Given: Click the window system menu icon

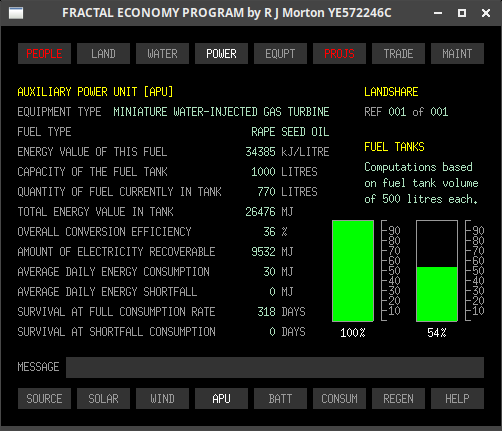Looking at the screenshot, I should (16, 13).
